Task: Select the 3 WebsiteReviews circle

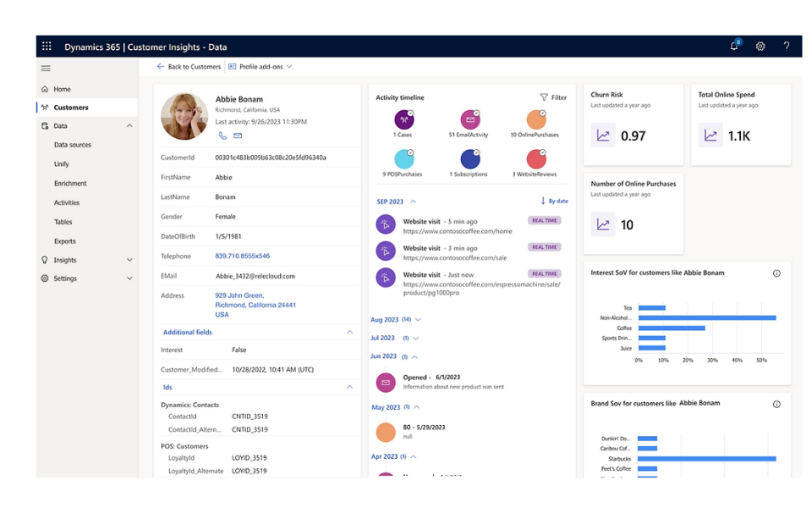Action: coord(536,159)
